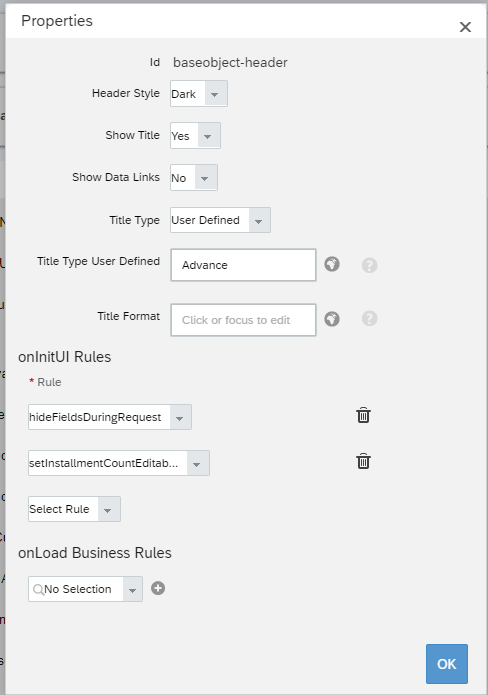Click the OK button
Viewport: 488px width, 695px height.
pos(447,664)
